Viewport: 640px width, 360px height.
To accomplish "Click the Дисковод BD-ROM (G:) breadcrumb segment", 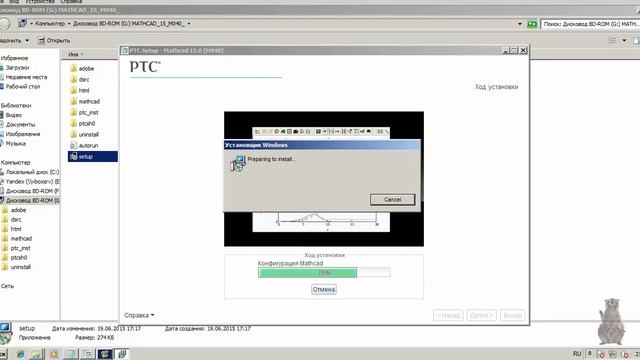I will point(129,24).
